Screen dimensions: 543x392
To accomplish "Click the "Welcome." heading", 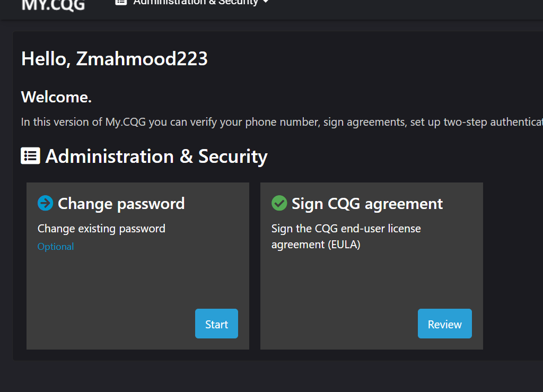I will pyautogui.click(x=56, y=97).
